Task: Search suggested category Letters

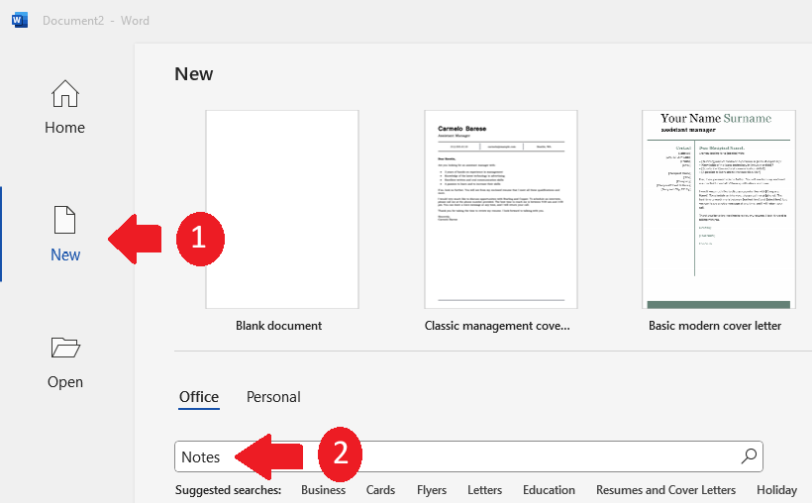Action: (484, 490)
